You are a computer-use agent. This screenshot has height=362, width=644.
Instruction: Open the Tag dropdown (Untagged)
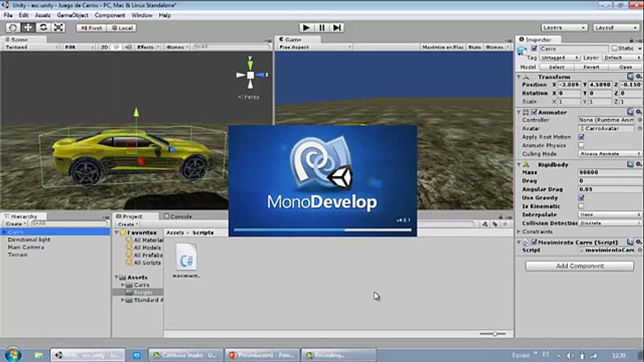pyautogui.click(x=559, y=58)
